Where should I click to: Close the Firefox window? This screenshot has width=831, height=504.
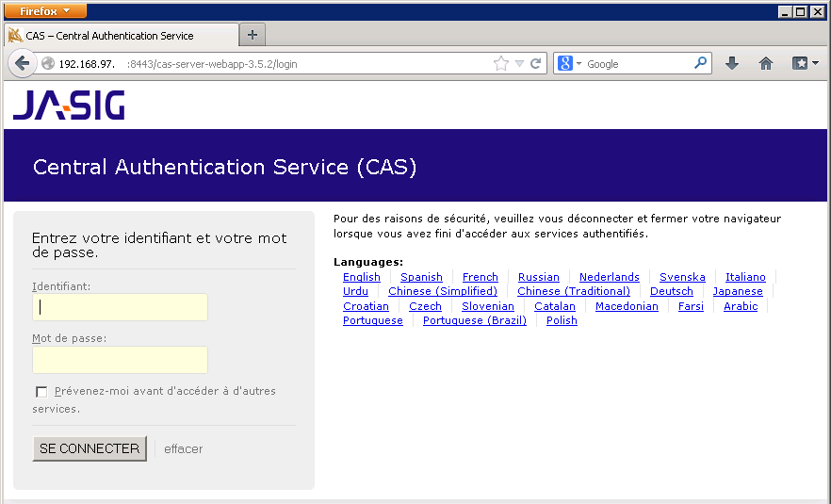click(817, 11)
